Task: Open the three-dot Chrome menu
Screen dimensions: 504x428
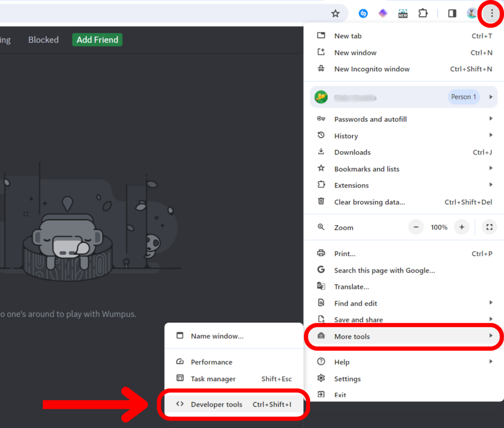Action: 491,13
